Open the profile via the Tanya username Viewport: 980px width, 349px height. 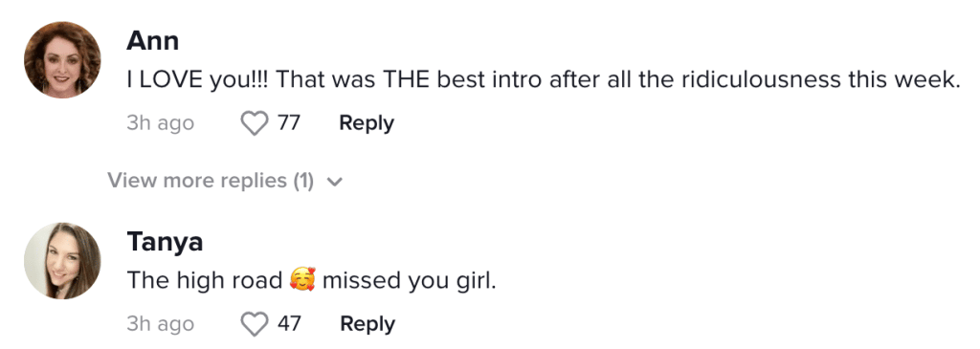click(x=165, y=242)
